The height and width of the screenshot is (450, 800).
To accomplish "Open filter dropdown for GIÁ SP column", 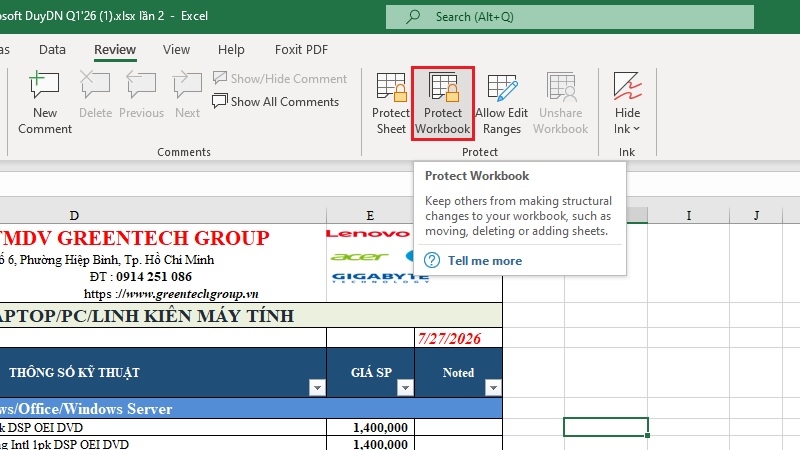I will coord(405,388).
